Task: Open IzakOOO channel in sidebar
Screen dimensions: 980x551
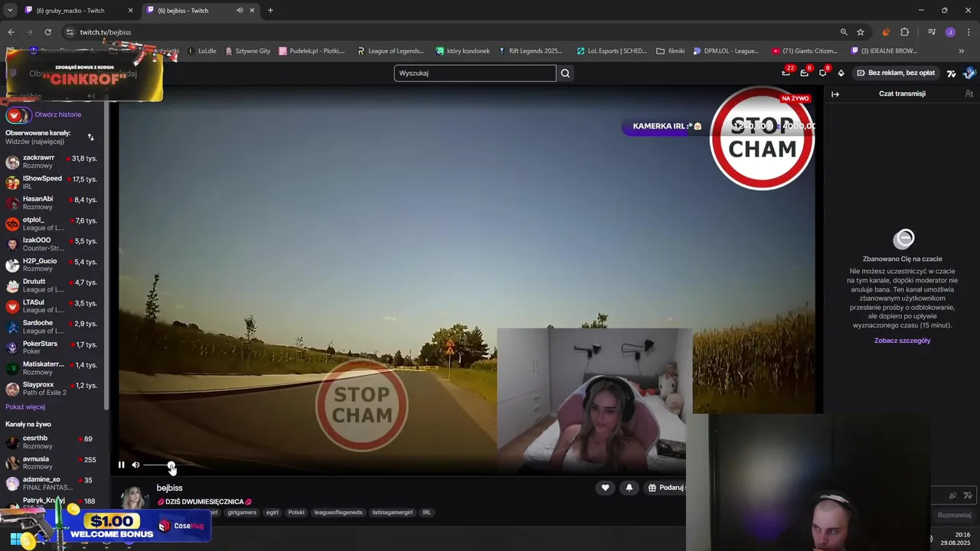Action: click(52, 244)
